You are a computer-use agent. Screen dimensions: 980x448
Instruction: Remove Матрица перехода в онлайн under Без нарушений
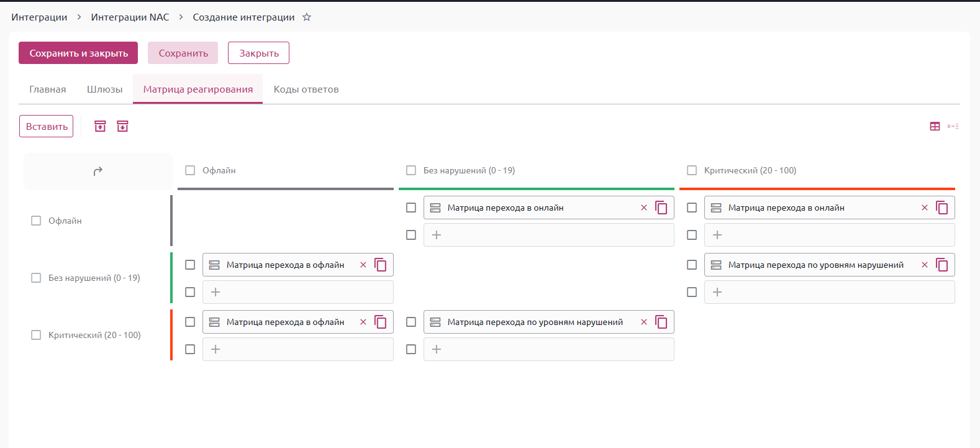tap(644, 208)
